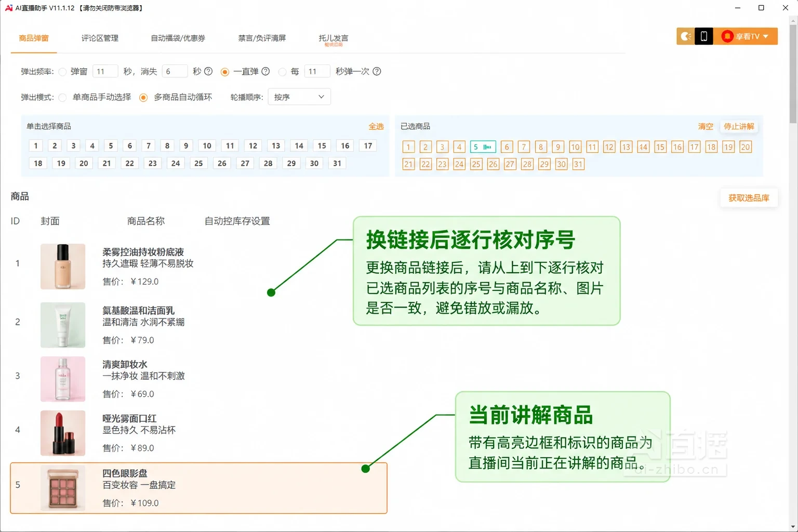Viewport: 798px width, 532px height.
Task: Click the 每 interval seconds input field
Action: pos(317,71)
